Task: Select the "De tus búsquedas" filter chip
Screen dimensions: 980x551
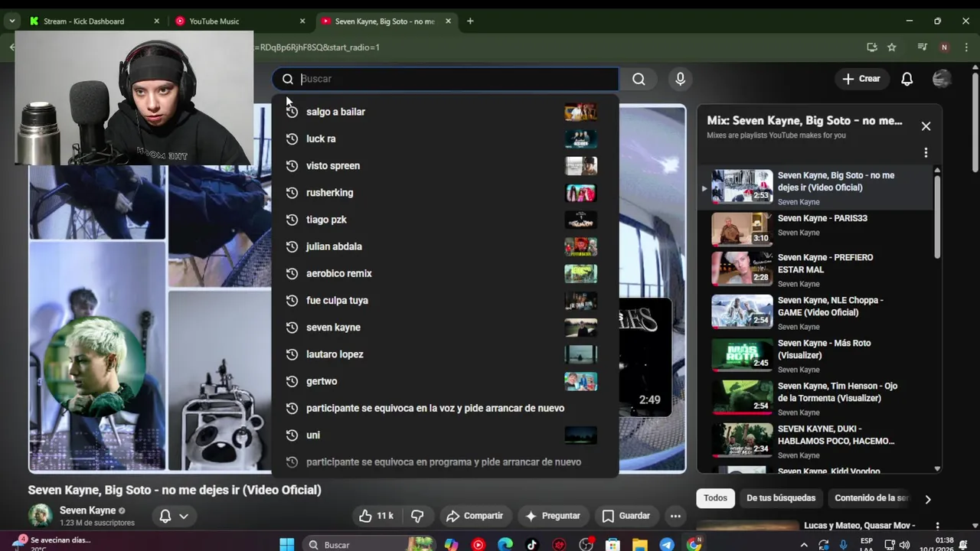Action: [781, 498]
